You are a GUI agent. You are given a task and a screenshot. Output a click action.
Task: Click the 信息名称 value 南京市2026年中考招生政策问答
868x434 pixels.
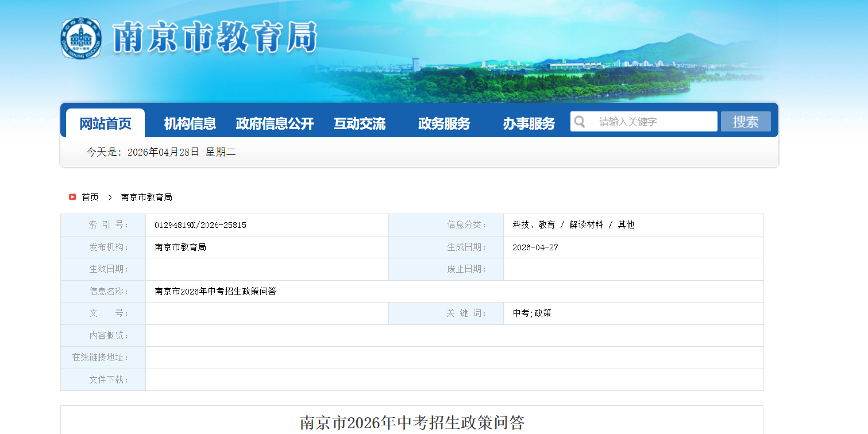coord(215,291)
